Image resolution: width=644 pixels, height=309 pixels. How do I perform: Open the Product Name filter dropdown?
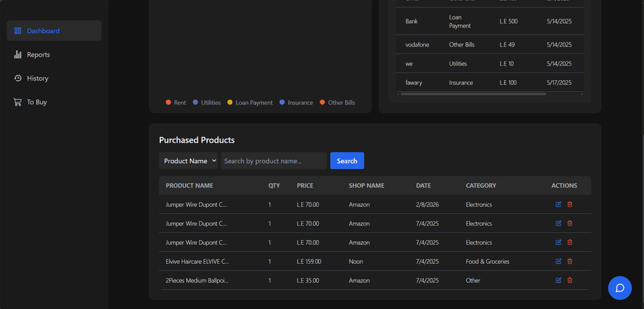pos(188,161)
